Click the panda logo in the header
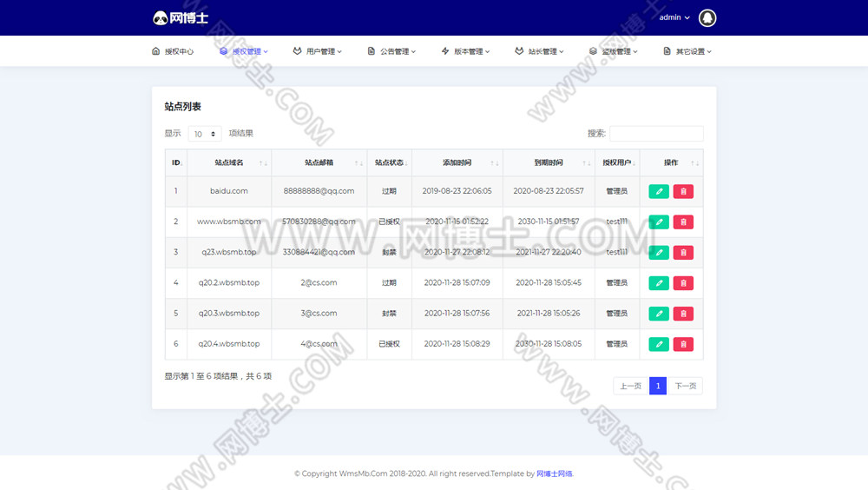 [x=181, y=17]
